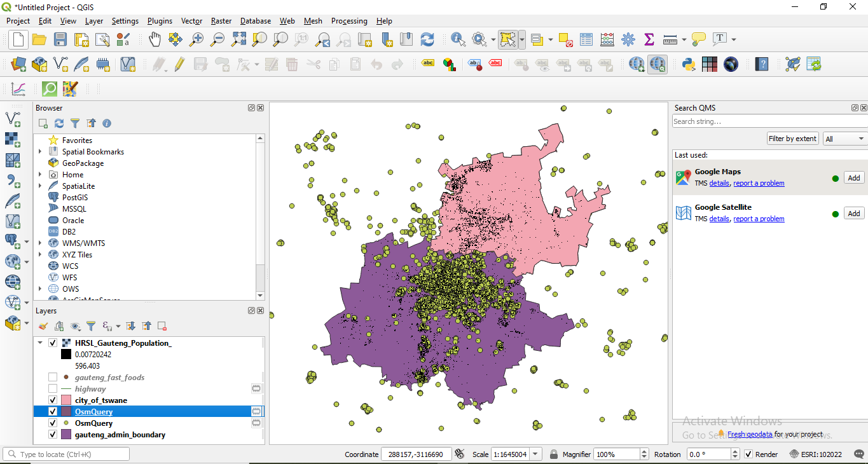Expand the Spatial Bookmarks tree node
This screenshot has width=868, height=464.
pos(40,152)
